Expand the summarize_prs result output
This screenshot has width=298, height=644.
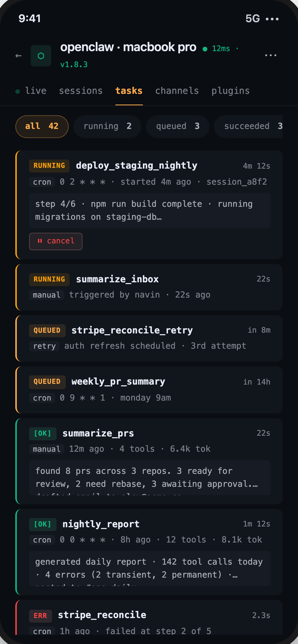[x=150, y=477]
